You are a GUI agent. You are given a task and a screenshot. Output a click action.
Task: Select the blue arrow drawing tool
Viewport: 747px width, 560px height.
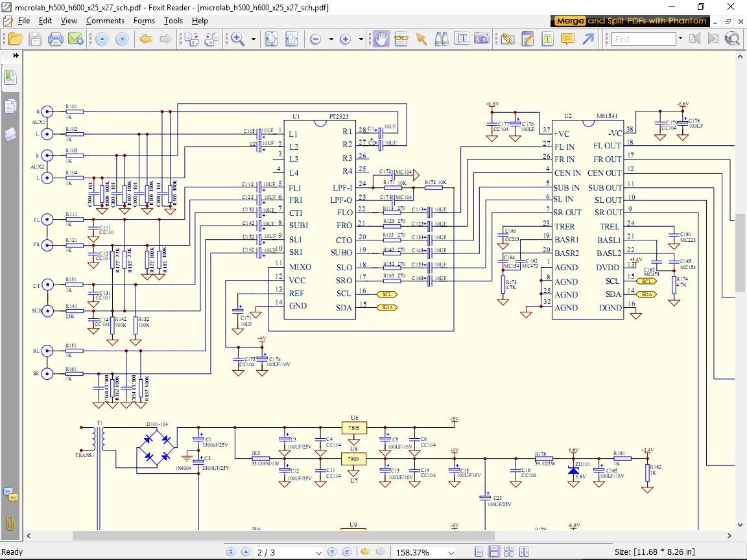[x=587, y=39]
